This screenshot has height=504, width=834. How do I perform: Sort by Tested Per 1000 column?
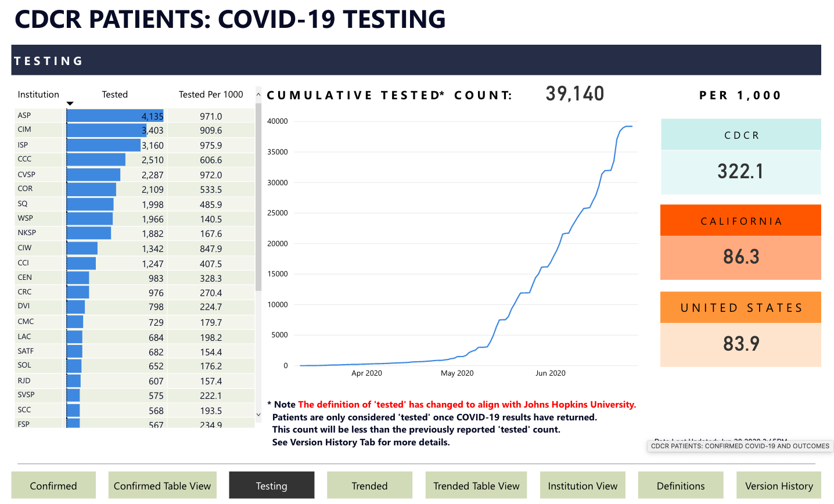[x=211, y=95]
